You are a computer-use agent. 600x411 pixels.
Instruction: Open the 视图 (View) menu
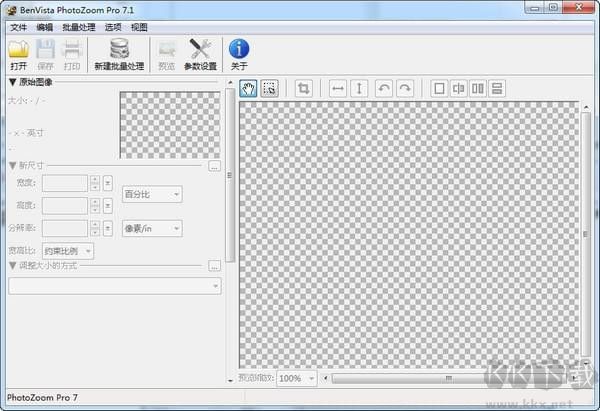click(139, 27)
